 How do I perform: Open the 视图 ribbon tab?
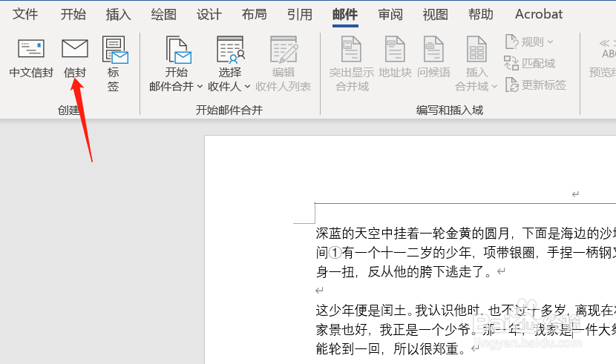tap(436, 15)
